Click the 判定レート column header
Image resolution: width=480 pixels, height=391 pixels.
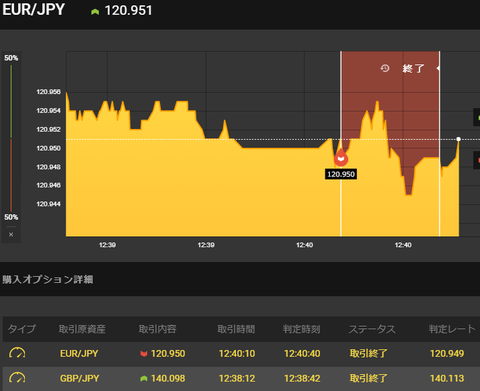452,329
